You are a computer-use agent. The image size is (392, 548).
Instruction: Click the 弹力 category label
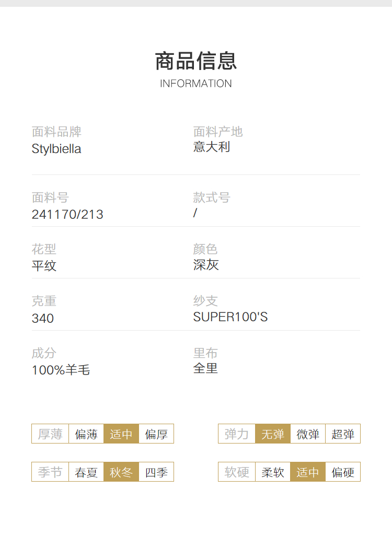point(237,434)
